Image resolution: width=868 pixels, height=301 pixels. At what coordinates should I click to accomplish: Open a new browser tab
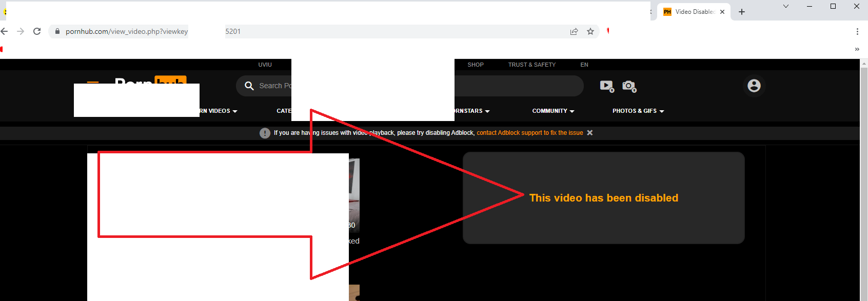pos(742,12)
